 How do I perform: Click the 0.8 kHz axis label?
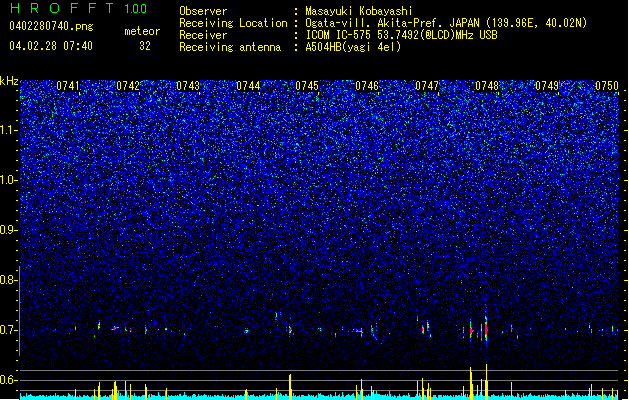(x=8, y=280)
